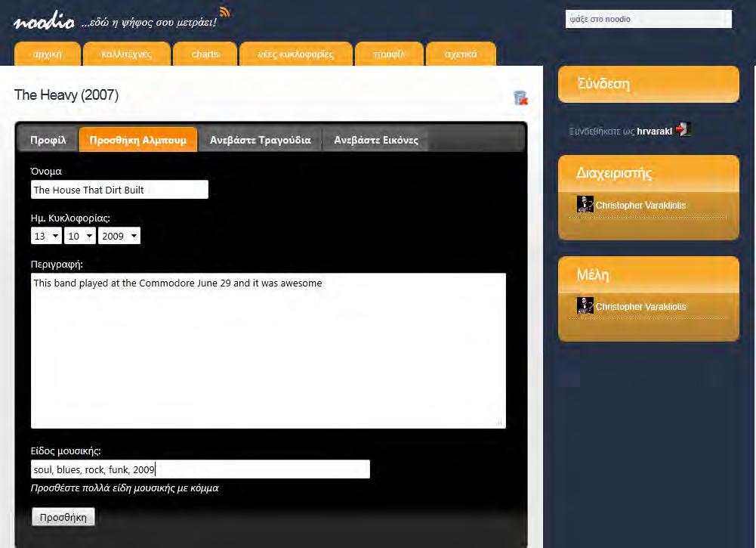Viewport: 756px width, 548px height.
Task: Open the hrvaraki username link
Action: coord(654,132)
